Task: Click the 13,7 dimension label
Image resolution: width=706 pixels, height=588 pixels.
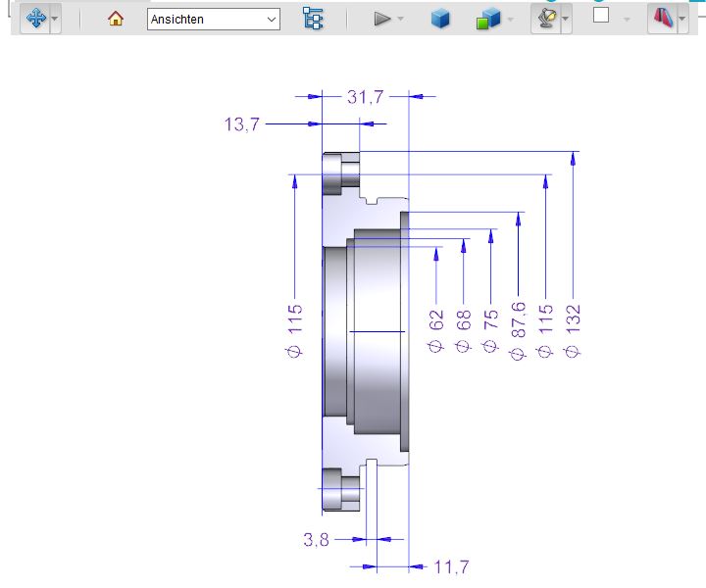Action: click(242, 124)
